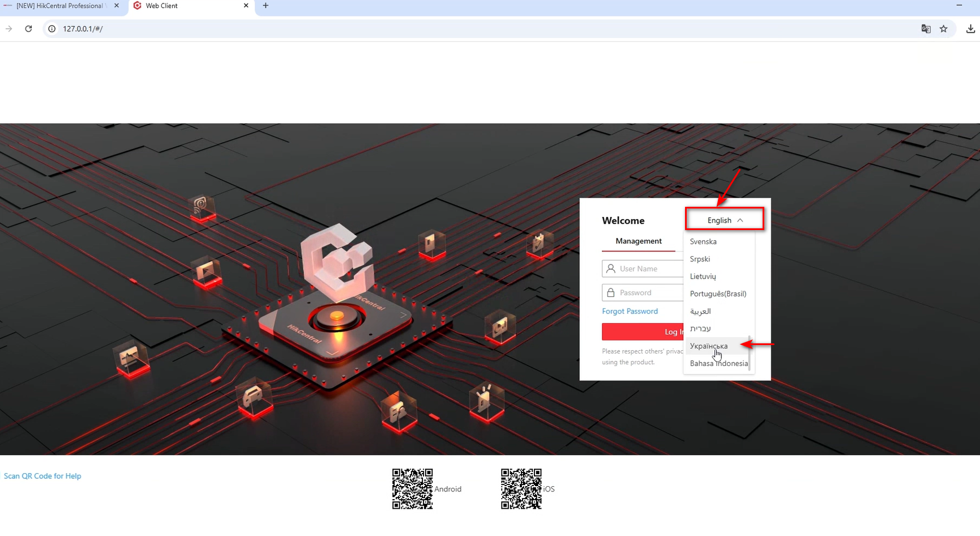Screen dimensions: 980x536
Task: Click the Android QR code
Action: pyautogui.click(x=412, y=488)
